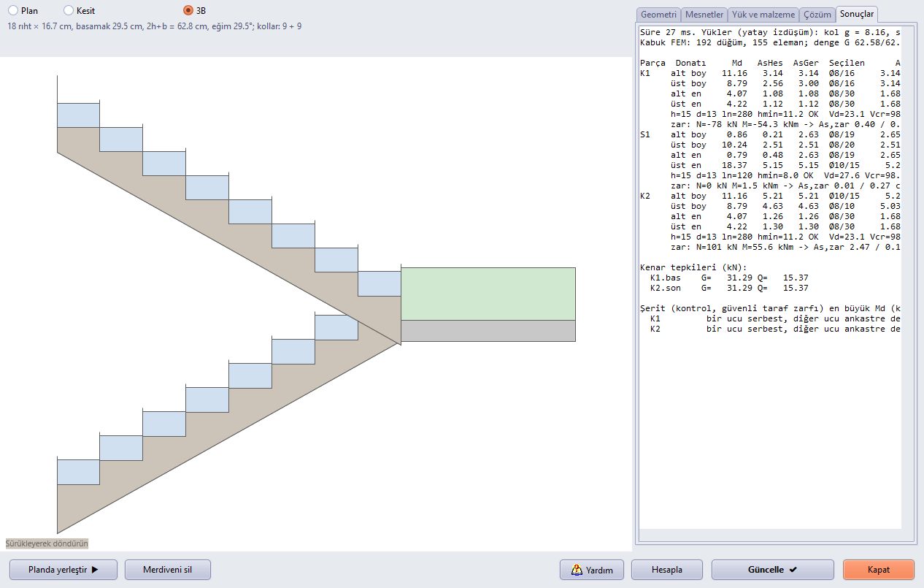Click the Merdiveni sil button

(x=168, y=570)
